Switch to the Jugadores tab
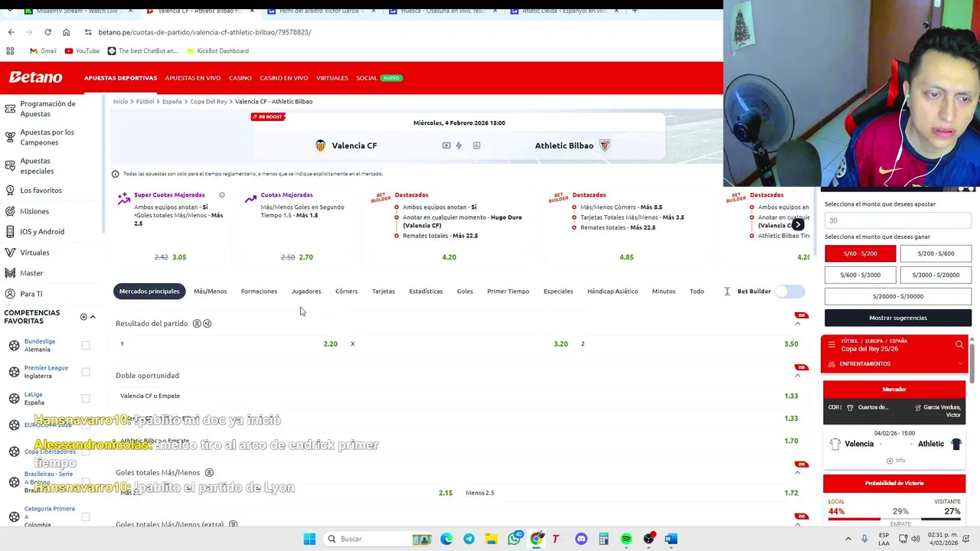This screenshot has height=551, width=980. point(306,292)
